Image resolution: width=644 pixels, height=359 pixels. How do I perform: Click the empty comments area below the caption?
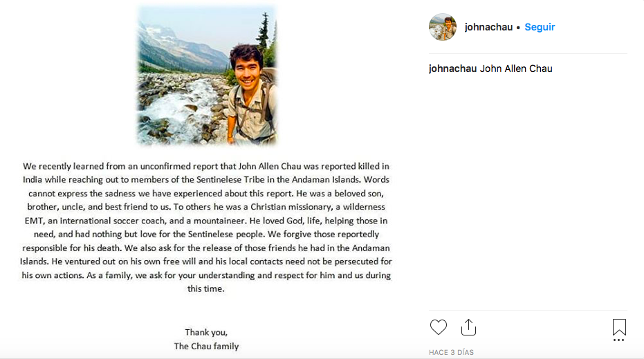[x=527, y=194]
